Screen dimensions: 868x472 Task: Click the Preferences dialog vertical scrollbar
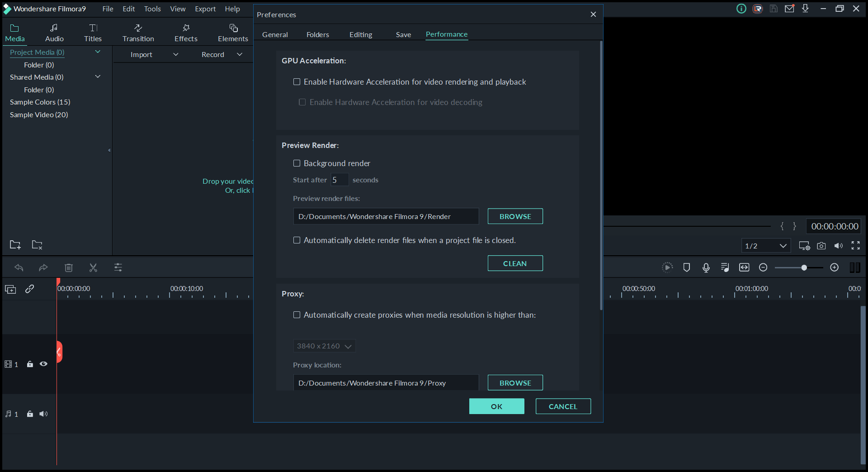click(x=601, y=175)
